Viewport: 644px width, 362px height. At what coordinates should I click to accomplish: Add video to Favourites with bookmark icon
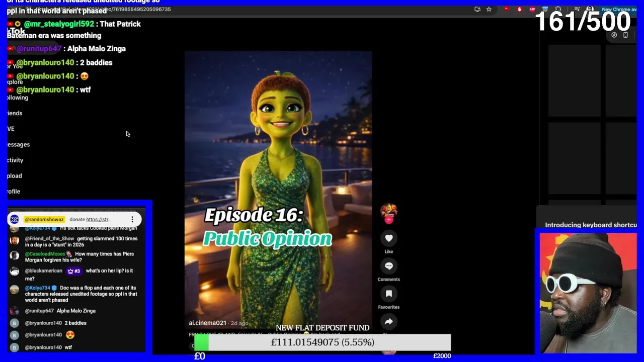click(x=388, y=294)
